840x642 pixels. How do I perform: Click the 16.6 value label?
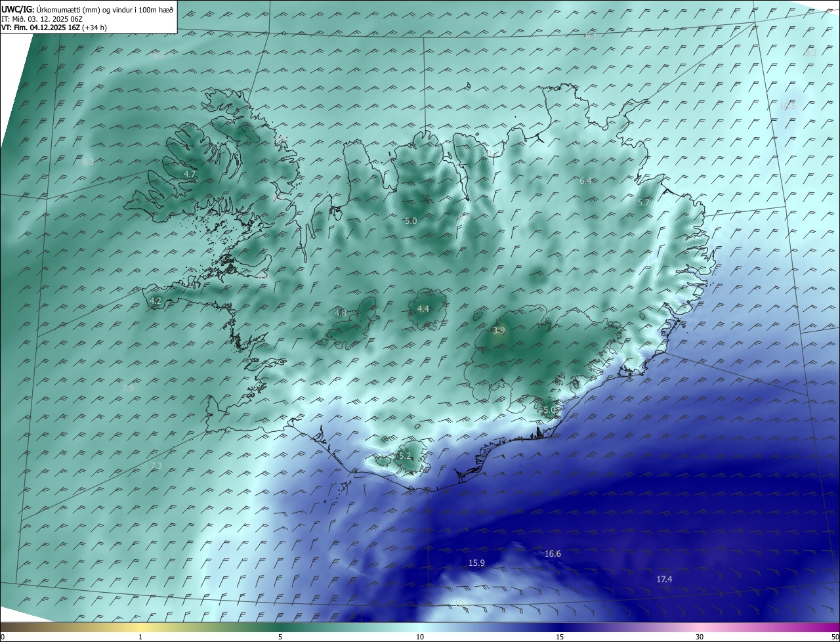coord(553,554)
